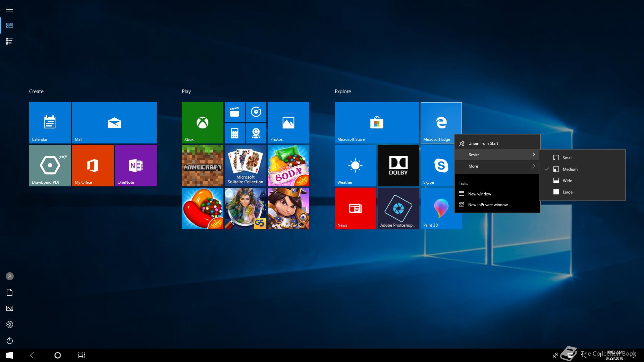The width and height of the screenshot is (644, 362).
Task: Open the Weather tile
Action: [356, 166]
